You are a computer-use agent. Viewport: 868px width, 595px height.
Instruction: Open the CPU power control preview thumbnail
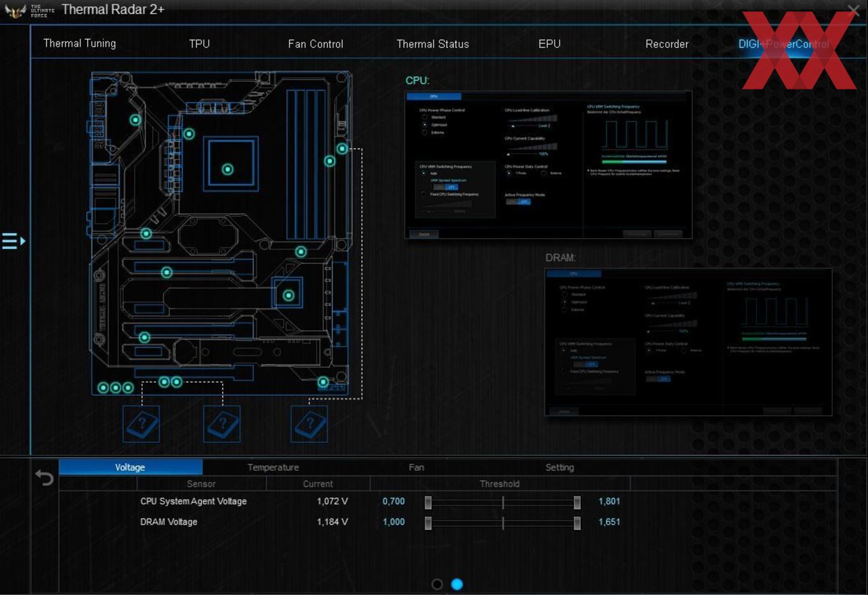coord(548,165)
